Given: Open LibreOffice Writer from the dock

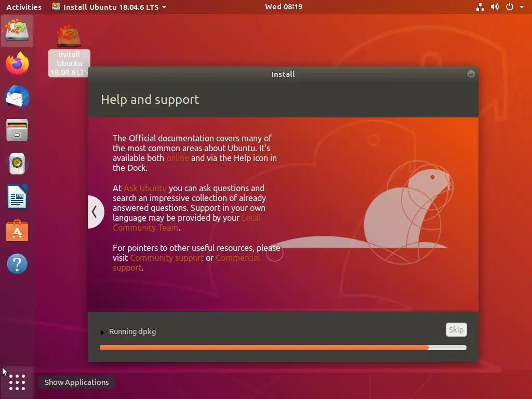Looking at the screenshot, I should pyautogui.click(x=17, y=197).
